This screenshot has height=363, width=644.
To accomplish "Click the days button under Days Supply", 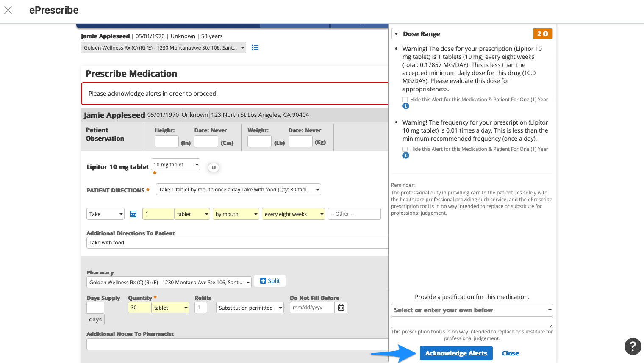I will click(x=95, y=319).
